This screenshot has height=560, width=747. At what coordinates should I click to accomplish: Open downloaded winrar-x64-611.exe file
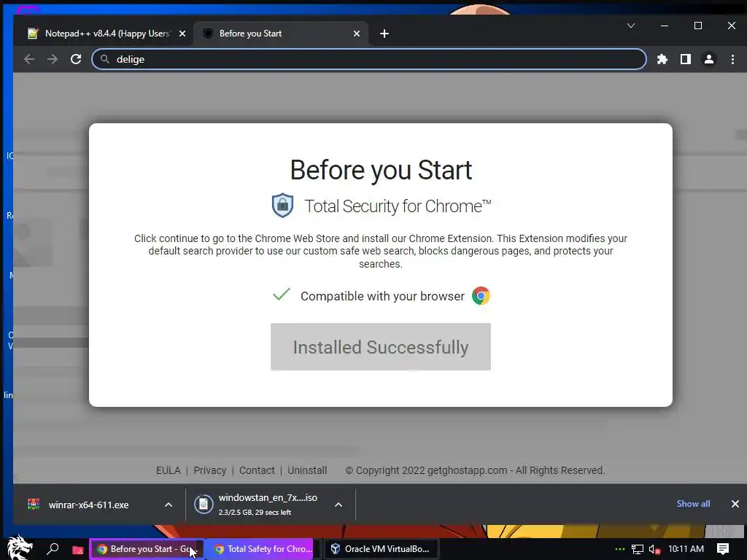(x=88, y=505)
